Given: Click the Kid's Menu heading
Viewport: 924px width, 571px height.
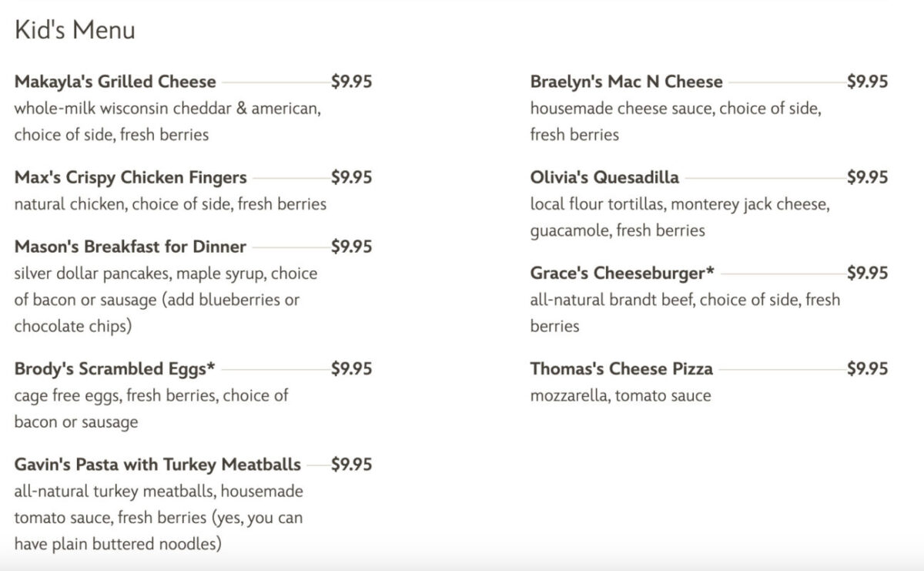Looking at the screenshot, I should [x=75, y=30].
